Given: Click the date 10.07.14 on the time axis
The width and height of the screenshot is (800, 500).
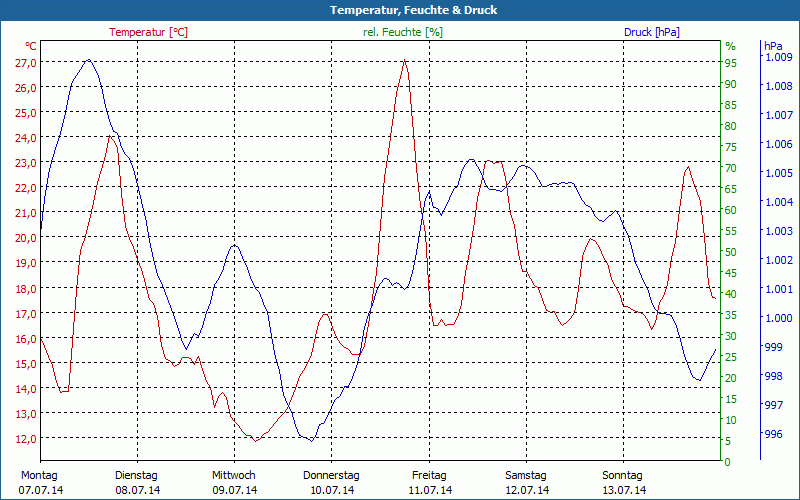Looking at the screenshot, I should 331,490.
